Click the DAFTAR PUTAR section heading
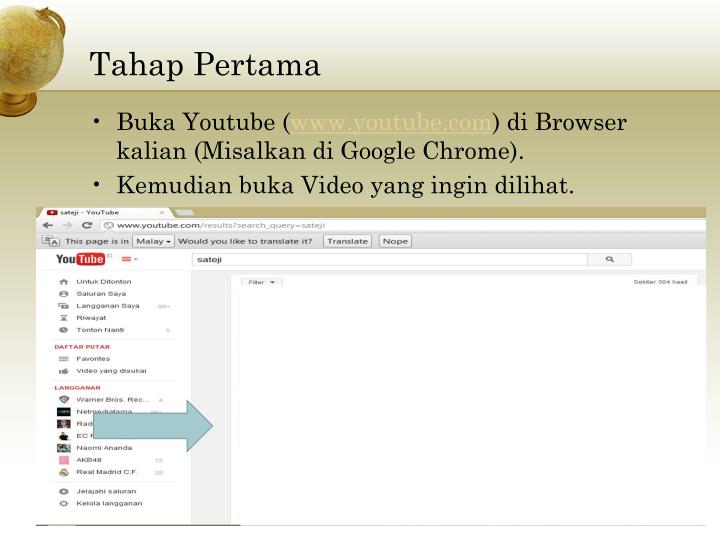The image size is (720, 540). coord(82,347)
